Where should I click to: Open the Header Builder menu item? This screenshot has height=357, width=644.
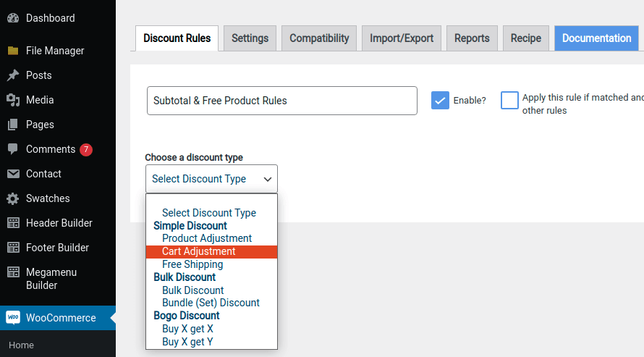(x=59, y=223)
